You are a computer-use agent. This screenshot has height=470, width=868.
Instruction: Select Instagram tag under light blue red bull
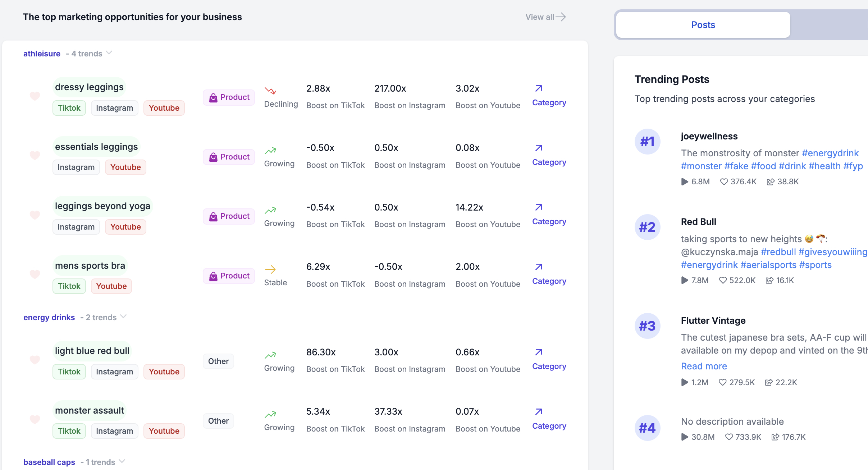tap(114, 372)
